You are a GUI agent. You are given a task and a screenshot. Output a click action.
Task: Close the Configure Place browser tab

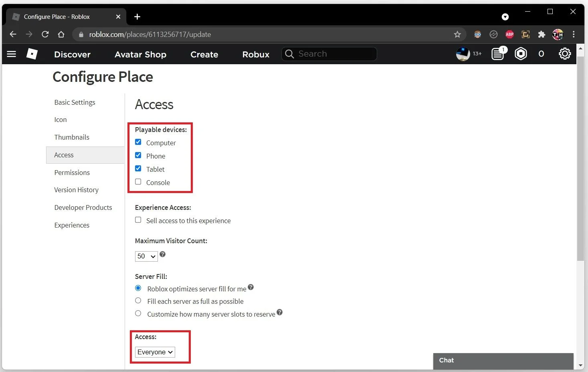pos(118,16)
